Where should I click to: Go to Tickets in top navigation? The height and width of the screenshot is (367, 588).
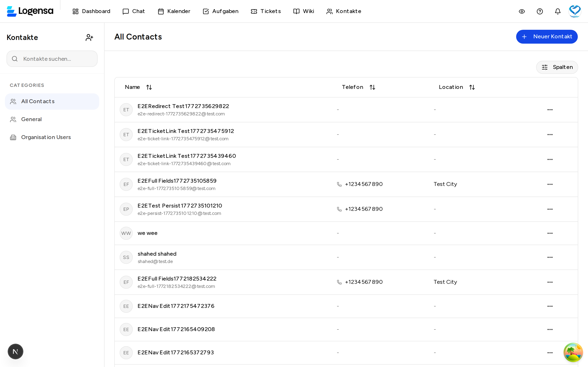[x=266, y=11]
